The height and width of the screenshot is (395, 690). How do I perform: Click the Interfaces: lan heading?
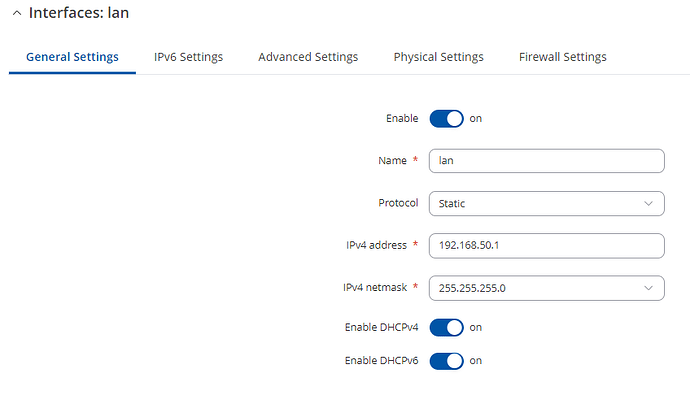pos(79,13)
